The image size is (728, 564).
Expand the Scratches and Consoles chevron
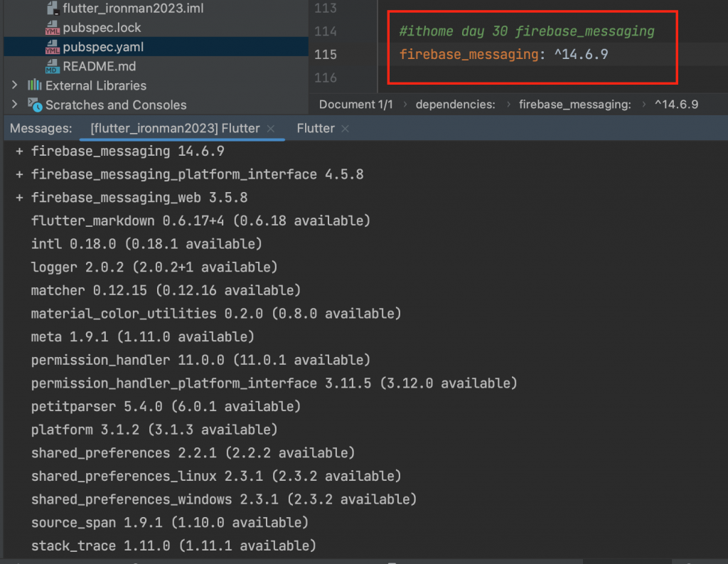click(x=15, y=105)
